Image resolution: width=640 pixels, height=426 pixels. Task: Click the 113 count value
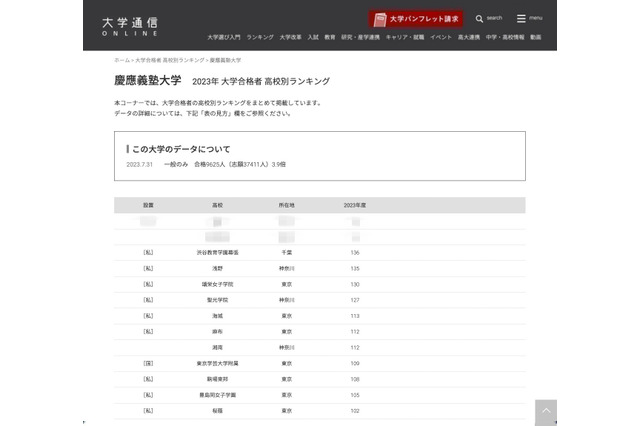pyautogui.click(x=355, y=316)
